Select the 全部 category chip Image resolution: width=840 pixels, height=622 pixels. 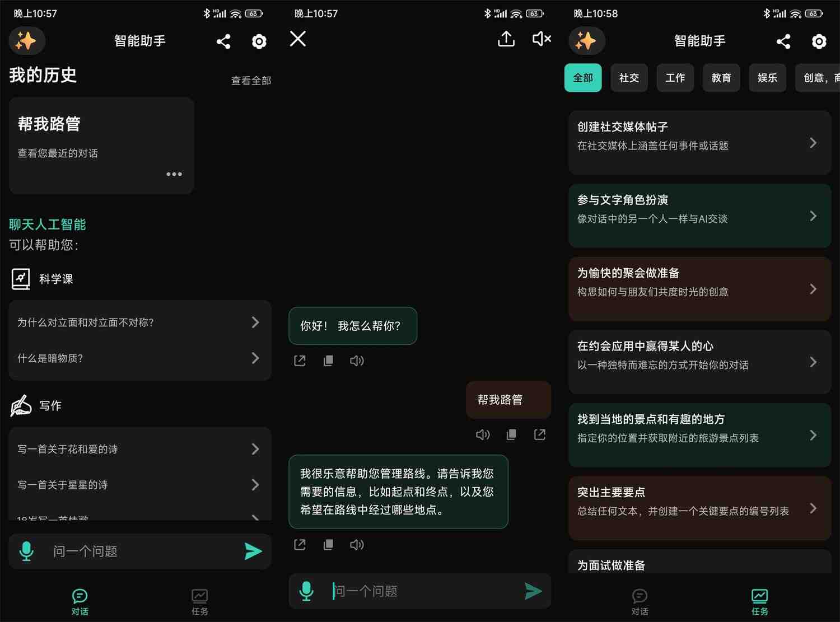[583, 78]
